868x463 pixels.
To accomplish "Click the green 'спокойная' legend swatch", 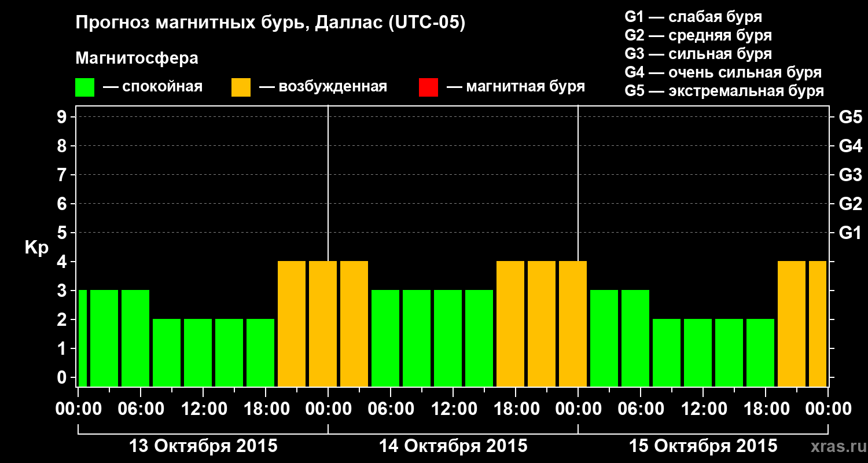I will [85, 87].
